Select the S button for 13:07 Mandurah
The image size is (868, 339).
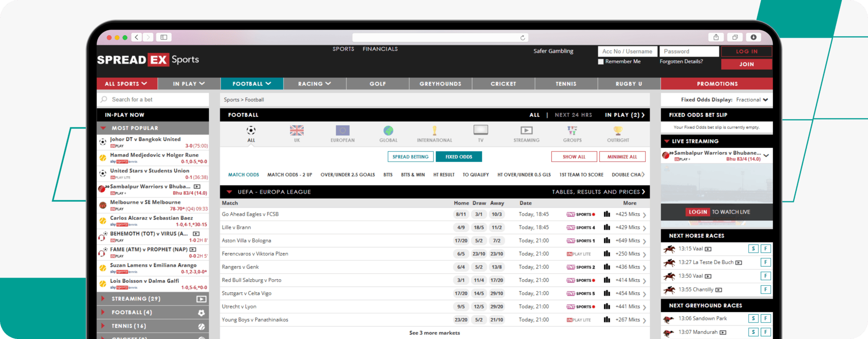click(x=753, y=332)
